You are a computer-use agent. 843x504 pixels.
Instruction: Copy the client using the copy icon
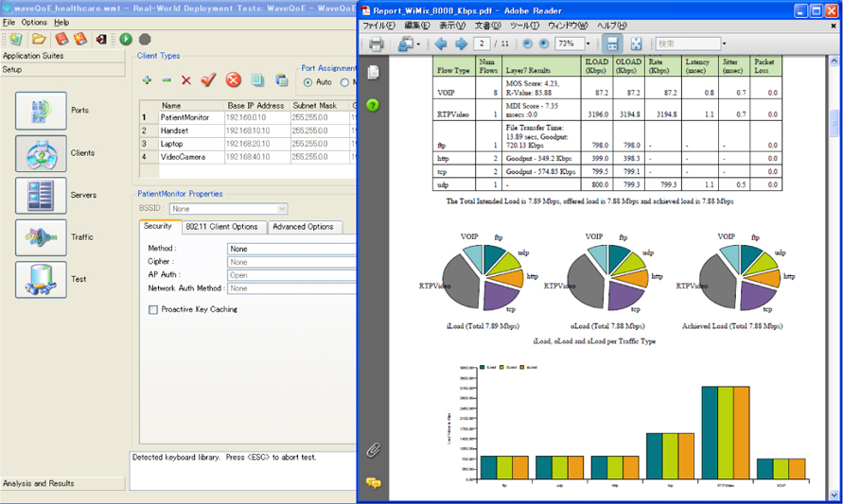tap(257, 80)
